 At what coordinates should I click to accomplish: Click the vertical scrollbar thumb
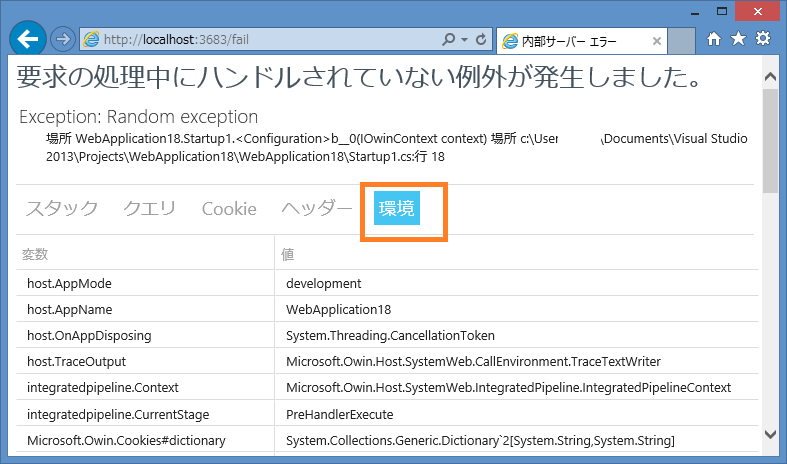770,141
